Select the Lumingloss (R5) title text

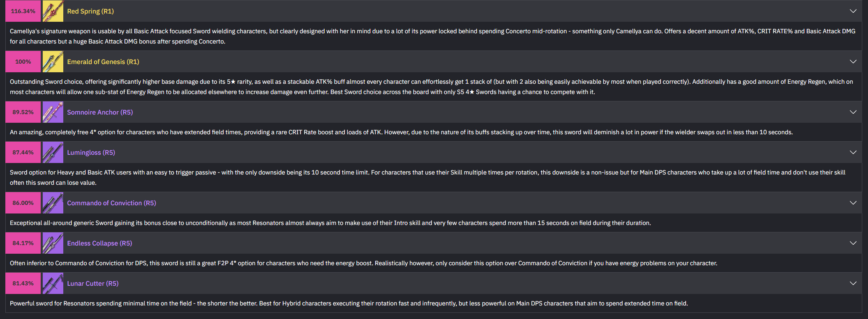click(91, 153)
